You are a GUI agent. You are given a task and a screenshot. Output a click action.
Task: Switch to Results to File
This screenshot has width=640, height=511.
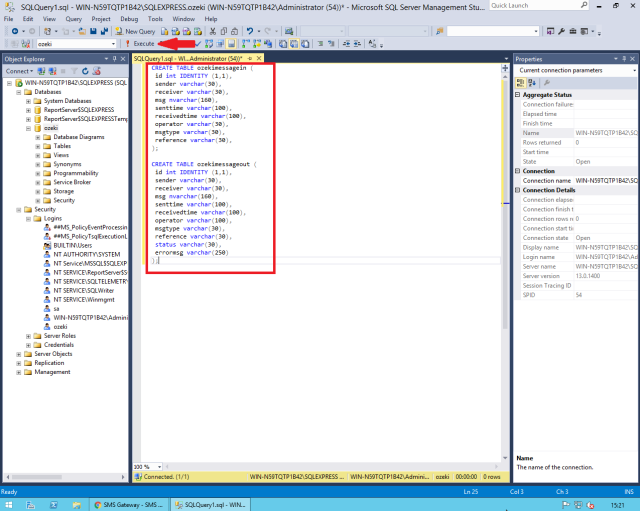pyautogui.click(x=305, y=44)
